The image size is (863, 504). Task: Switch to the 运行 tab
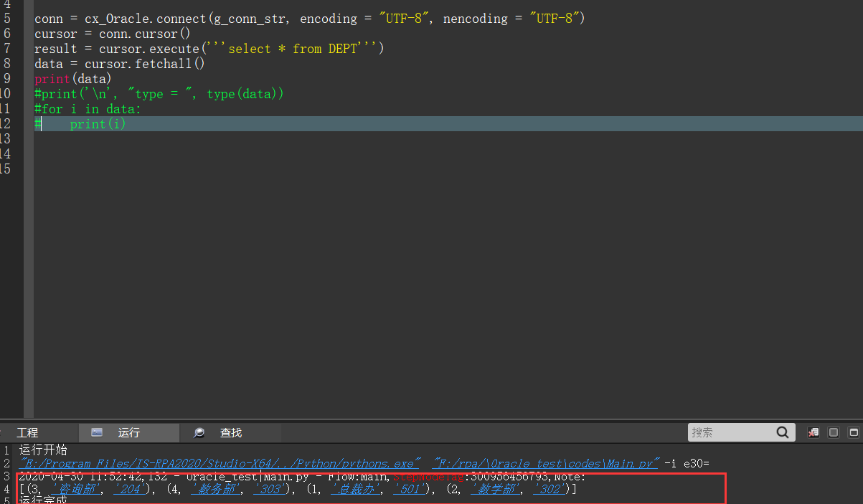[x=129, y=433]
